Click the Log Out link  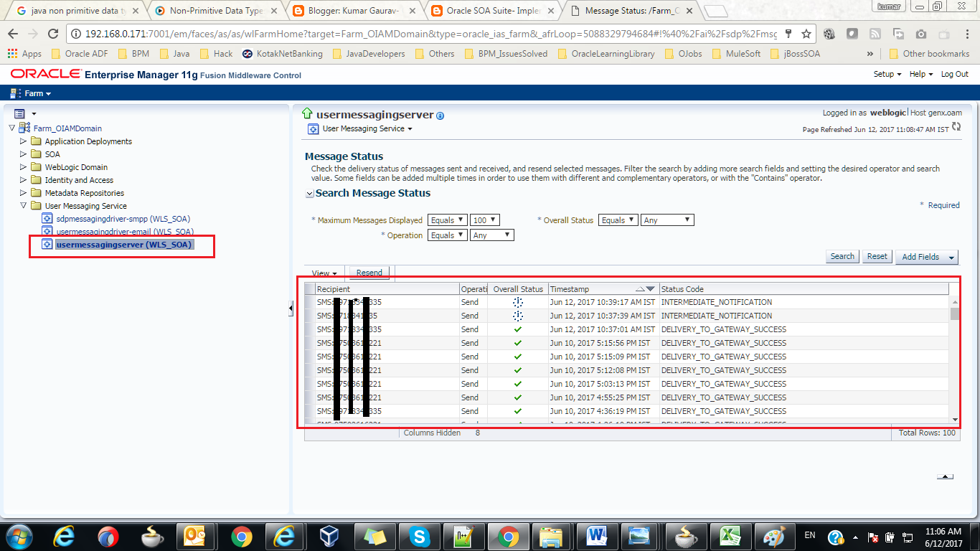(954, 74)
